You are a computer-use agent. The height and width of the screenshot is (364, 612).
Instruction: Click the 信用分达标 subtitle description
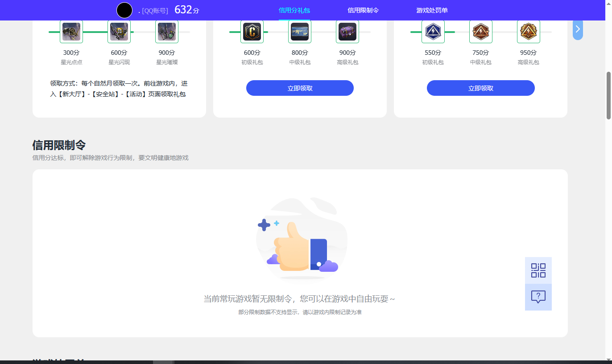(111, 158)
